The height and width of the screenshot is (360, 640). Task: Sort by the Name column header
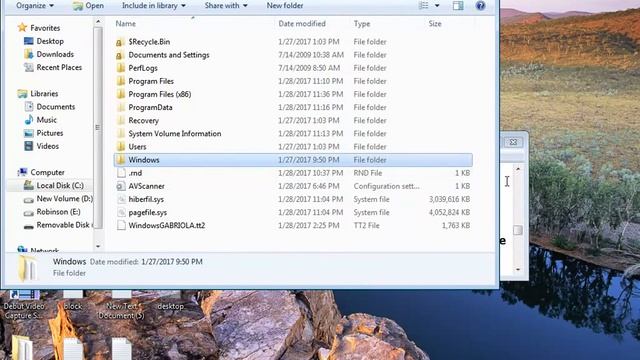click(125, 24)
